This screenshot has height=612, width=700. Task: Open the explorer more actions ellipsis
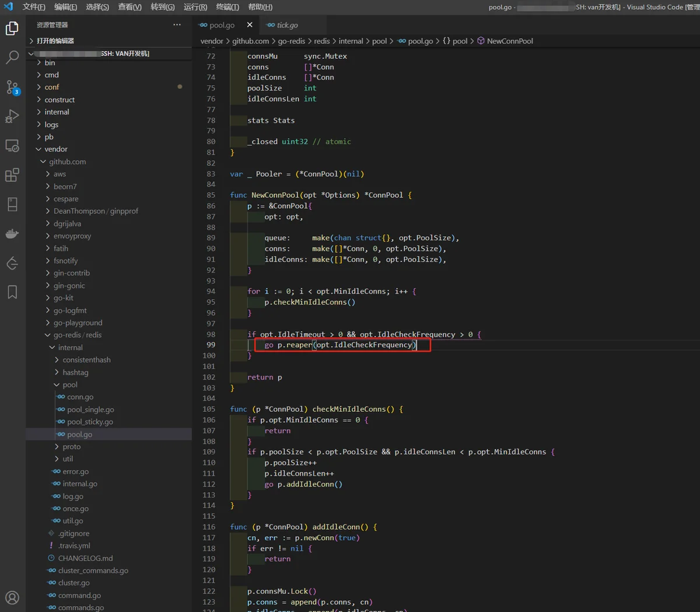coord(177,25)
